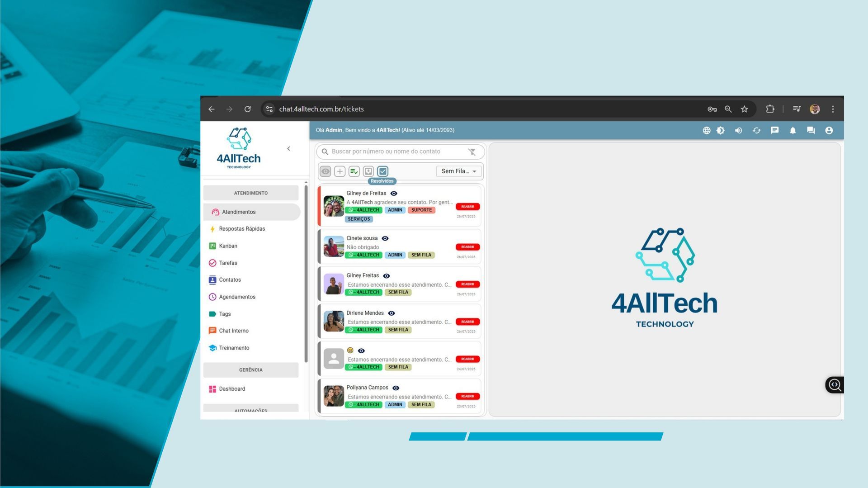Reopen the Gilney de Freitas ticket

(x=467, y=207)
